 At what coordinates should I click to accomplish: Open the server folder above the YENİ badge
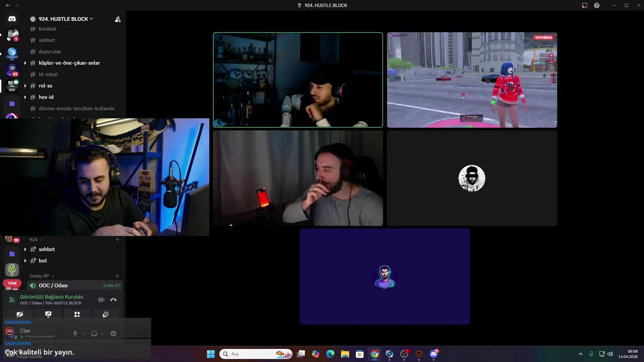(12, 254)
